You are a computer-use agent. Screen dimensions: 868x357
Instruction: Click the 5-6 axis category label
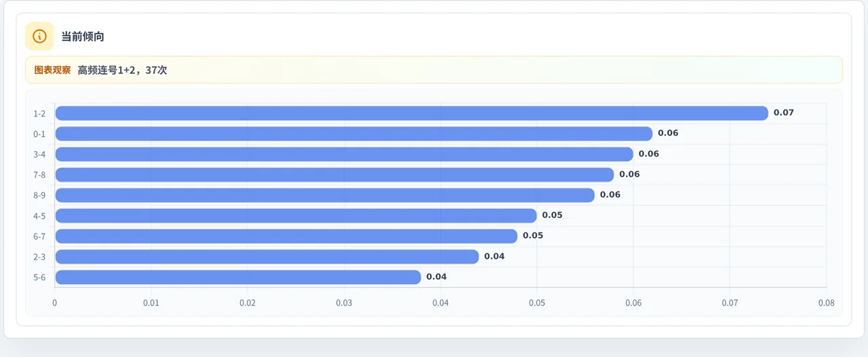[x=39, y=277]
